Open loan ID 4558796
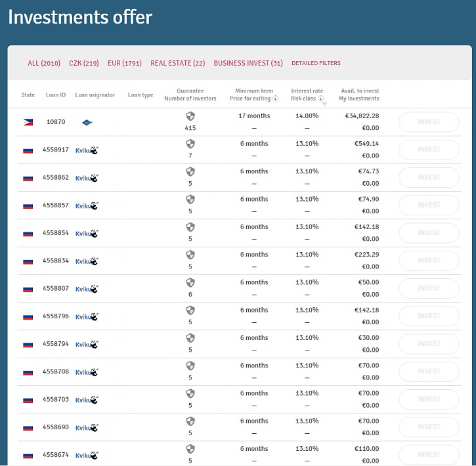The width and height of the screenshot is (476, 466). point(56,316)
